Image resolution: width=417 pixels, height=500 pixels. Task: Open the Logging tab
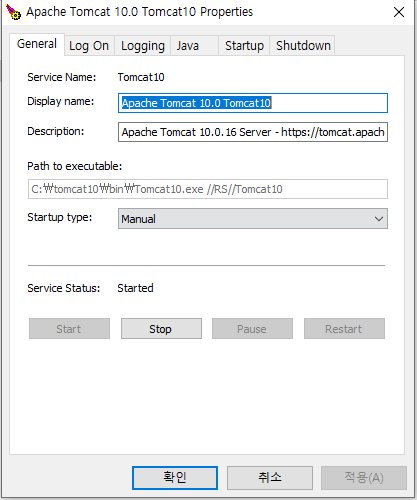[143, 46]
